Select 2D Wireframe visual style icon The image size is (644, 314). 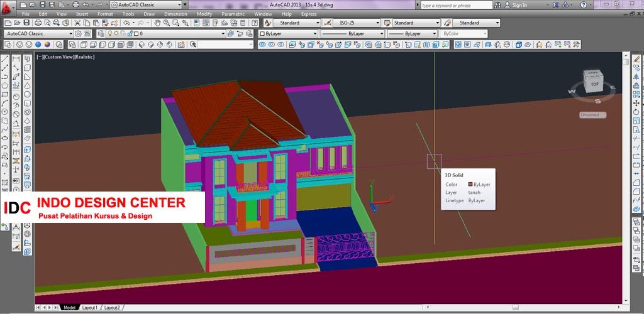coord(8,44)
